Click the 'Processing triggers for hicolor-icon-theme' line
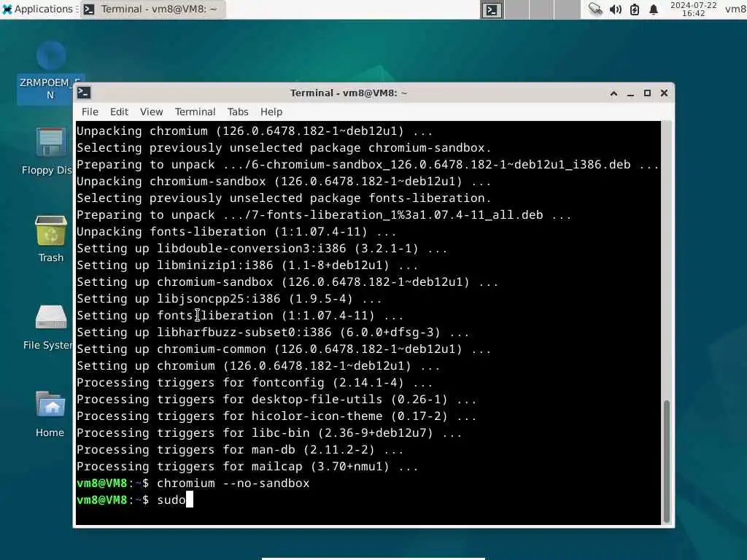The height and width of the screenshot is (560, 747). click(x=276, y=416)
